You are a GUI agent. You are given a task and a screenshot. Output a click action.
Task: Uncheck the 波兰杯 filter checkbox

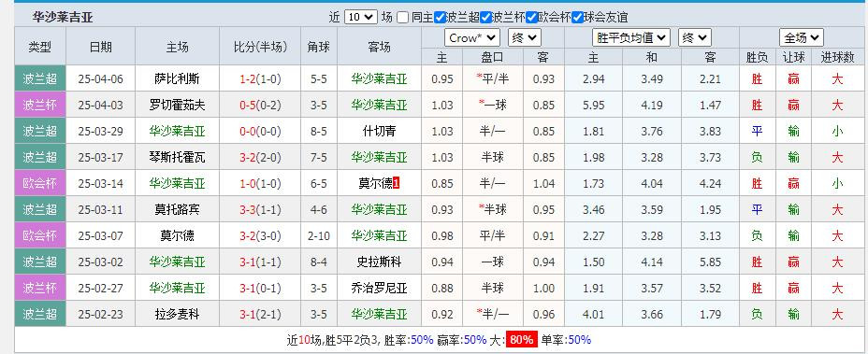coord(485,17)
